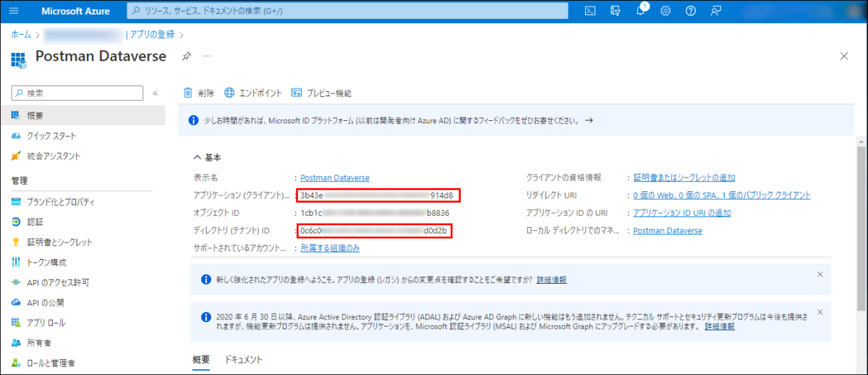Click the 管理 section heading

pos(20,180)
